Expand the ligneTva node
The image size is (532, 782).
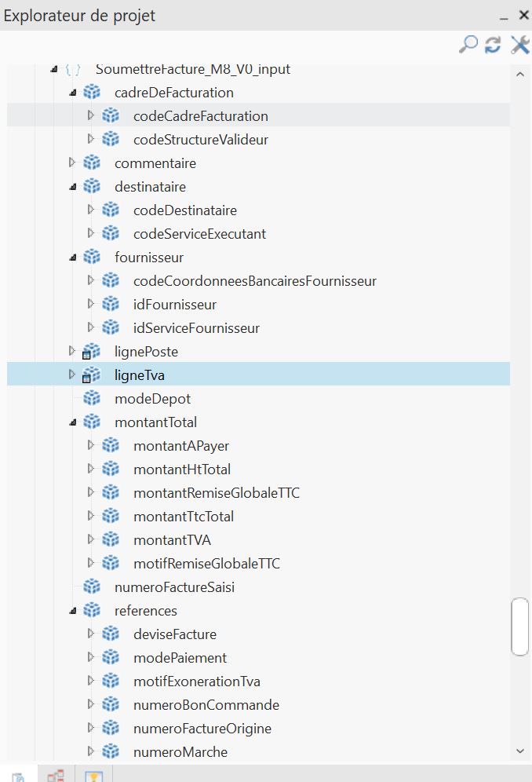(x=72, y=375)
